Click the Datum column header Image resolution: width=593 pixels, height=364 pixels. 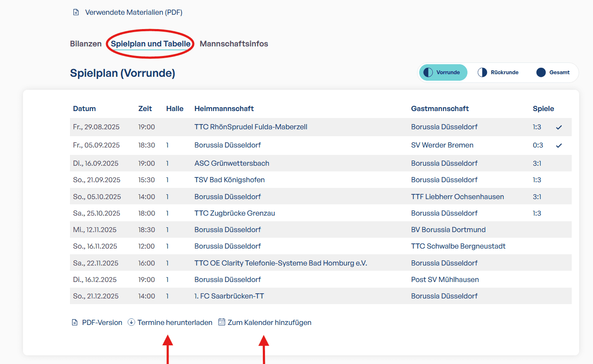(84, 109)
